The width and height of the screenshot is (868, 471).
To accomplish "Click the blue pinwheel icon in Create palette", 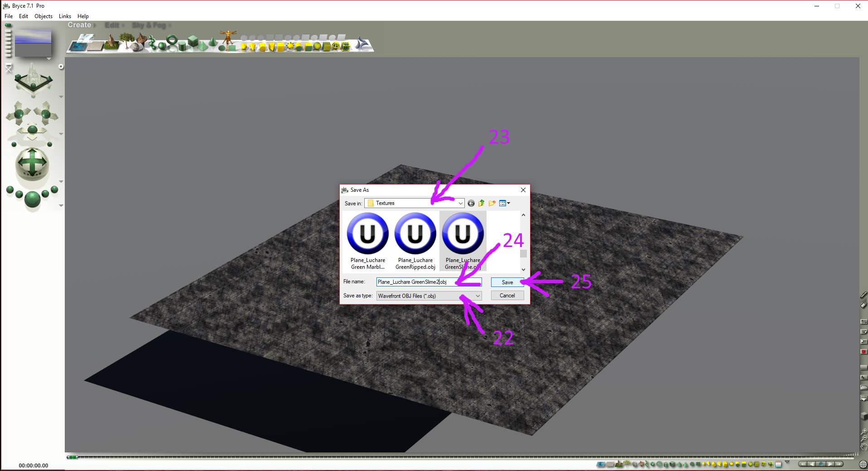I will 362,44.
